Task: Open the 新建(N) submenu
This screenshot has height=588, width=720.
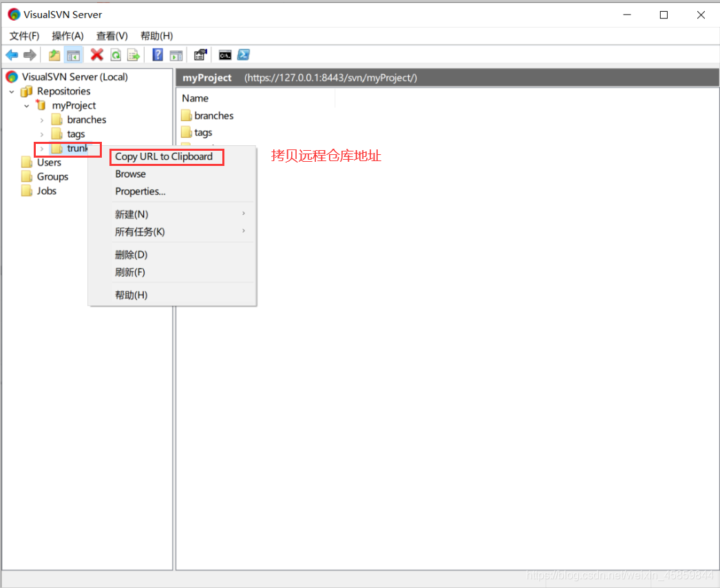Action: [172, 214]
